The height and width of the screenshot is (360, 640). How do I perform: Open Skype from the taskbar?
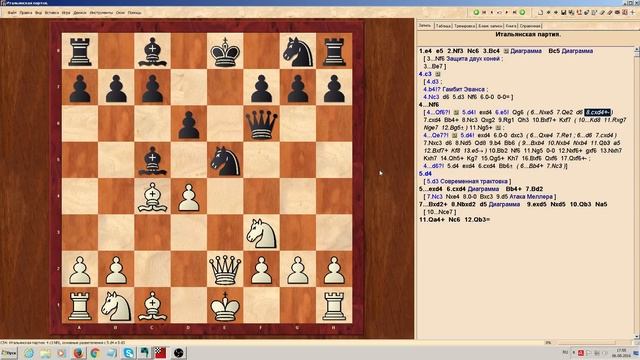coord(128,353)
